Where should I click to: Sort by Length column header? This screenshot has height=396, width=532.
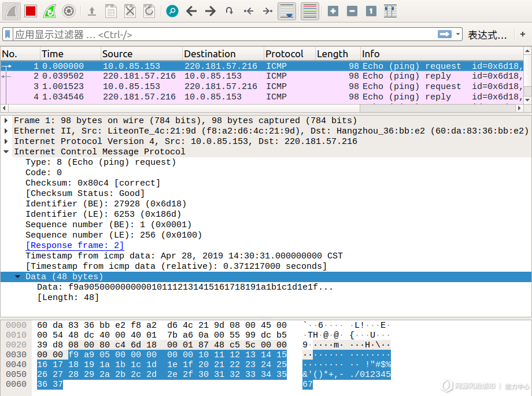tap(338, 54)
